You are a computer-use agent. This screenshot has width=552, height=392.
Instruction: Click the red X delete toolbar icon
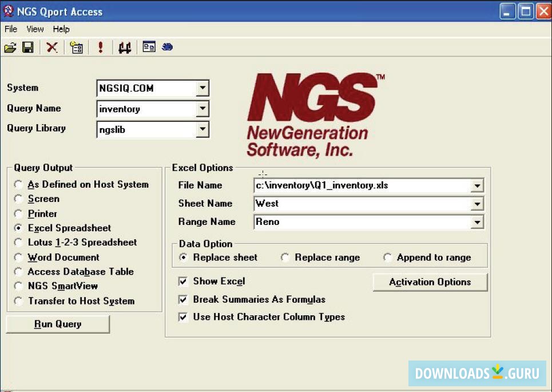pyautogui.click(x=51, y=47)
